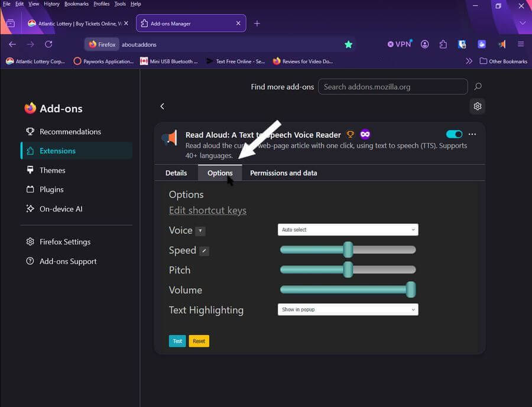Open the Atlantic Lottery Corp bookmark

point(35,61)
